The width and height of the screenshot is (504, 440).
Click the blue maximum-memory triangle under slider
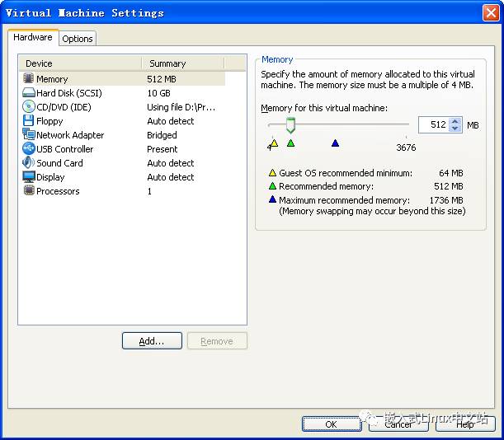pos(335,143)
